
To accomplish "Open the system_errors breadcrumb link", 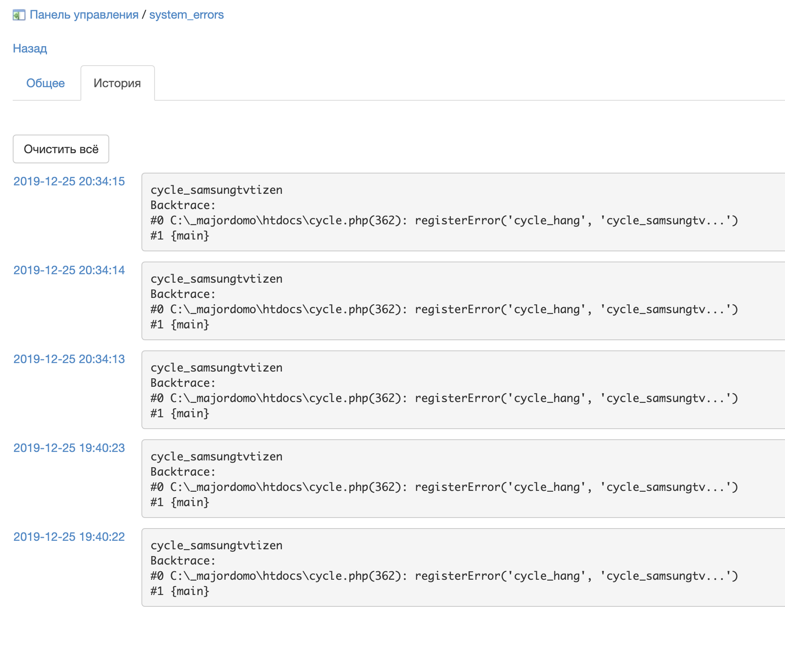I will pos(186,15).
